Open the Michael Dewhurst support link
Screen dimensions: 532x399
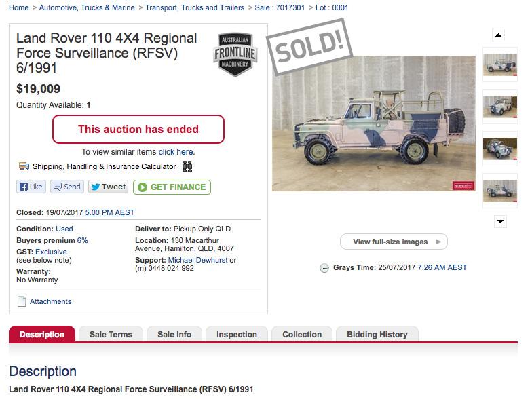[x=197, y=260]
